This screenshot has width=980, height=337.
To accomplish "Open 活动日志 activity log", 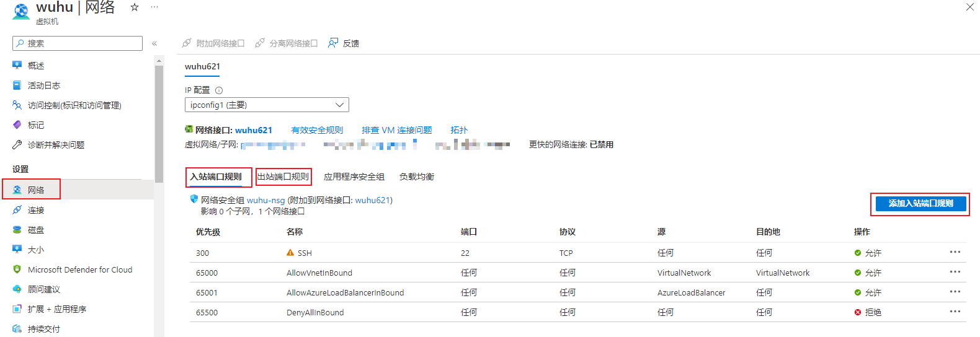I will click(x=43, y=85).
